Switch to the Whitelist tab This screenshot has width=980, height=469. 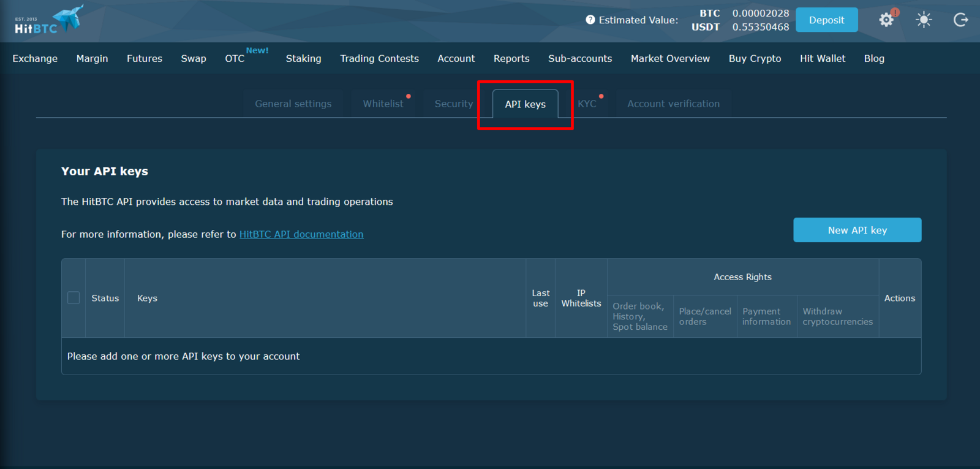pyautogui.click(x=383, y=104)
